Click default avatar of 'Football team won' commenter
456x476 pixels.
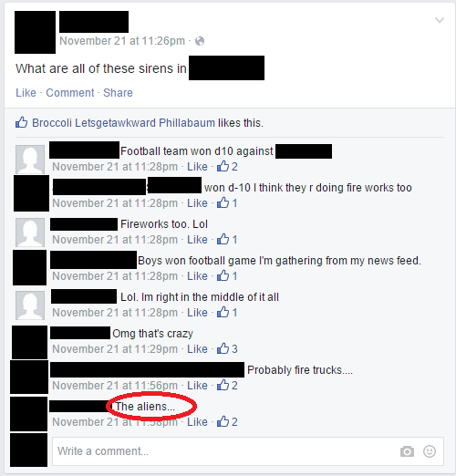[x=30, y=160]
